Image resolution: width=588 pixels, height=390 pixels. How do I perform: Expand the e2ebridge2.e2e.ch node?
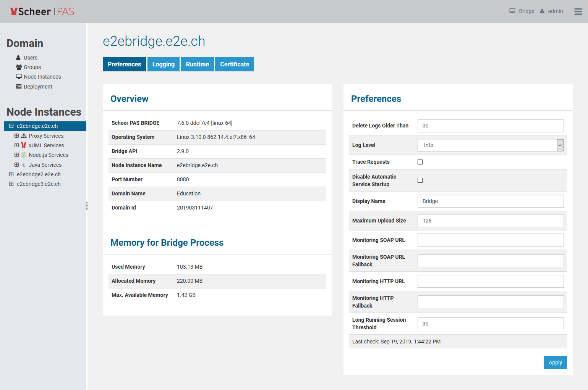11,174
